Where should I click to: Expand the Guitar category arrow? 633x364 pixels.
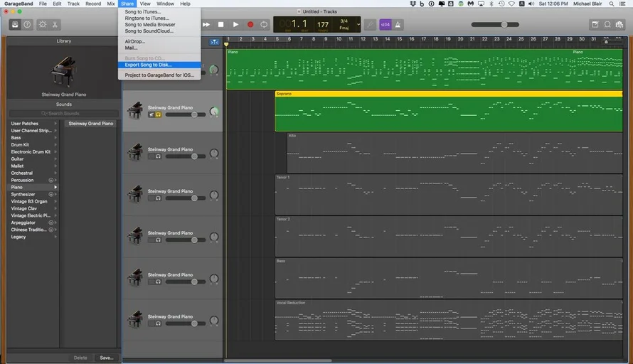pyautogui.click(x=55, y=159)
